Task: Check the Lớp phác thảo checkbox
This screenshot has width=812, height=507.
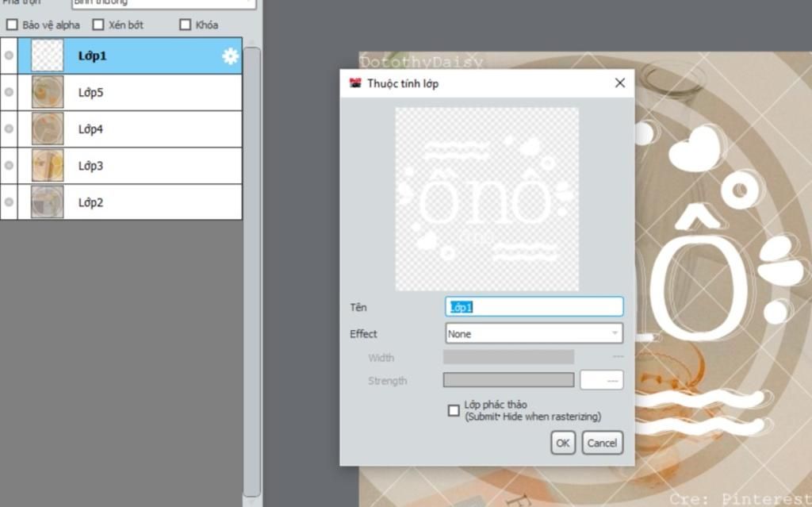Action: coord(454,410)
